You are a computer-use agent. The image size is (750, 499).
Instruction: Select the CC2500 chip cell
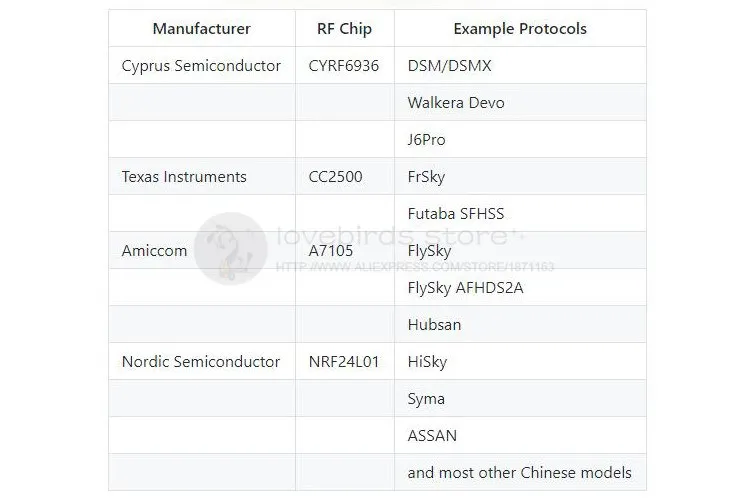tap(344, 176)
